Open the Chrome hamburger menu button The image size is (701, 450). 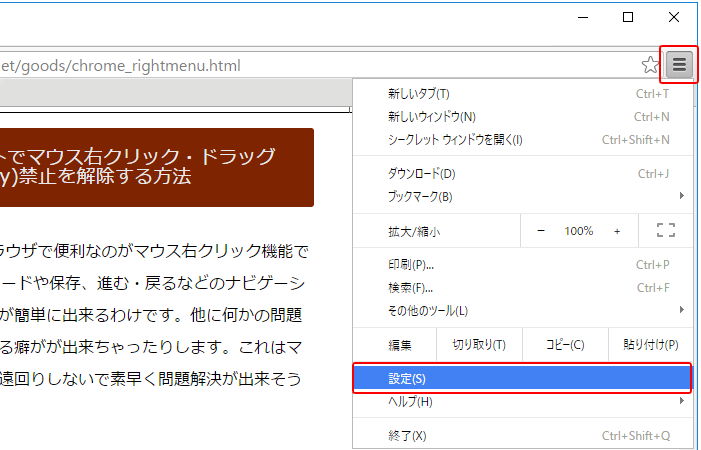click(x=679, y=65)
